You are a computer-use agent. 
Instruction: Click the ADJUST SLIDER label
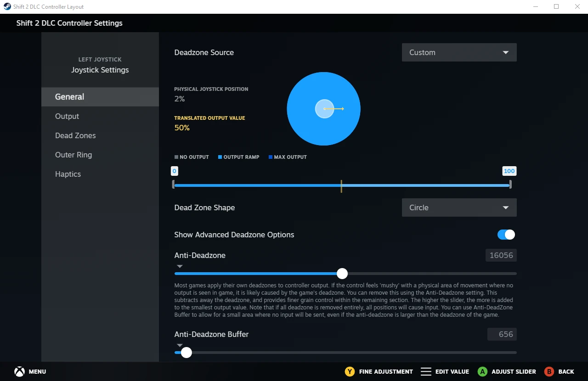pos(514,371)
